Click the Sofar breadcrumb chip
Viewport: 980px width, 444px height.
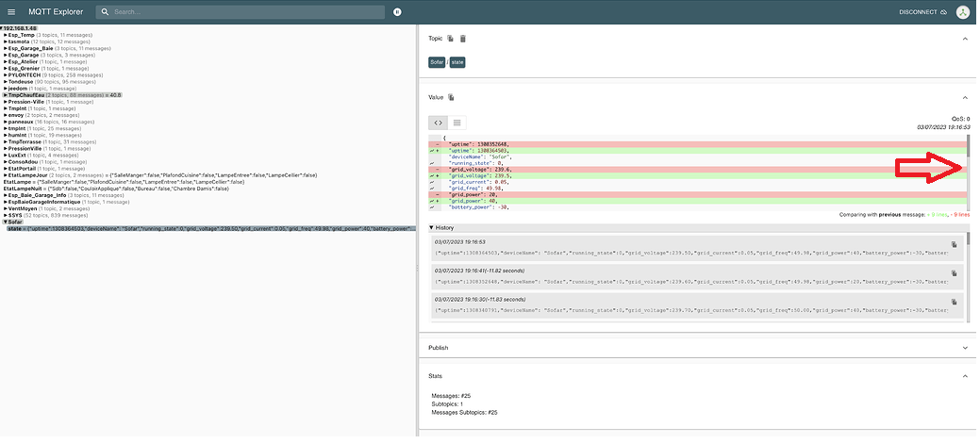[437, 62]
